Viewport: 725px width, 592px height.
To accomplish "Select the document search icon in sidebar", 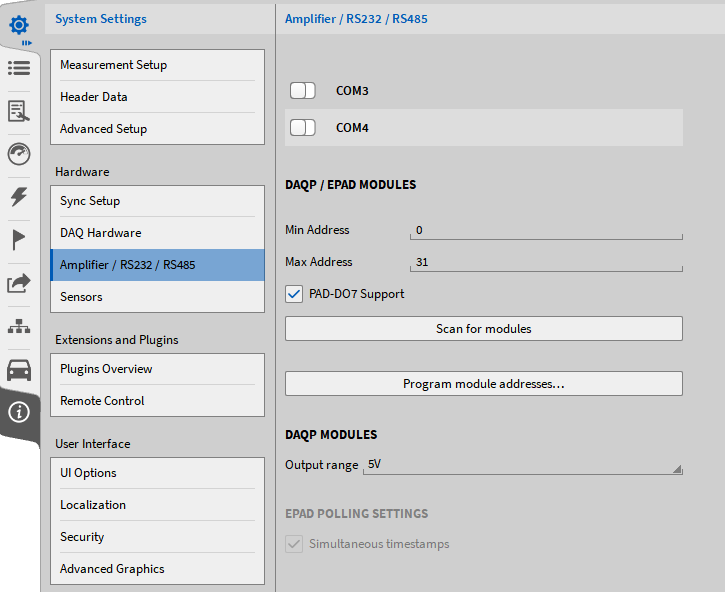I will click(19, 111).
